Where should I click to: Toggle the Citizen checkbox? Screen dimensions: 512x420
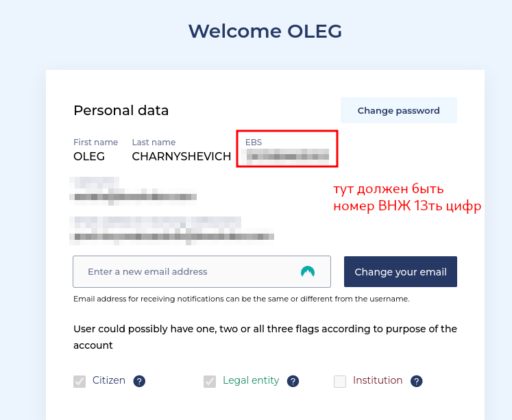80,382
